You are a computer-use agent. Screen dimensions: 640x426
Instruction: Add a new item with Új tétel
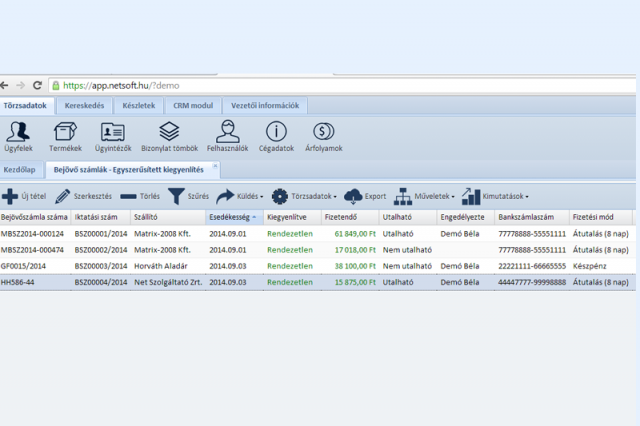[30, 197]
